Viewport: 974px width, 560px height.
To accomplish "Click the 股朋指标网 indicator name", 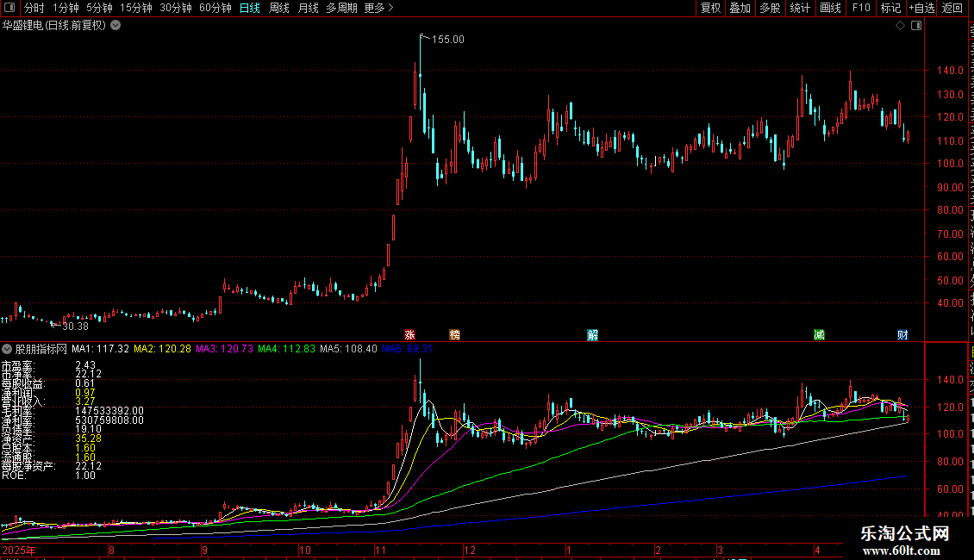I will pyautogui.click(x=41, y=349).
